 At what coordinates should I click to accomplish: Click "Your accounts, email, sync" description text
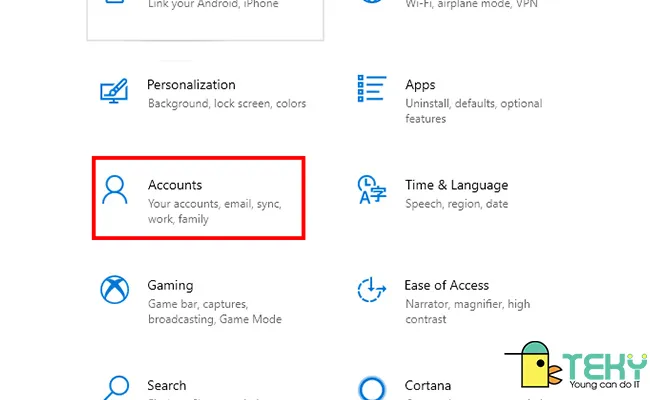[x=214, y=204]
